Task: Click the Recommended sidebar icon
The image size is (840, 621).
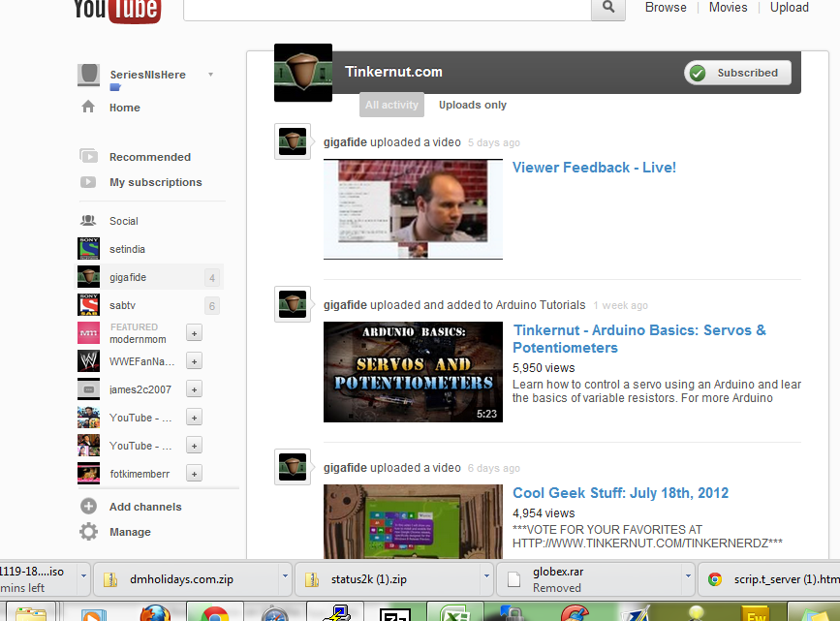Action: point(88,156)
